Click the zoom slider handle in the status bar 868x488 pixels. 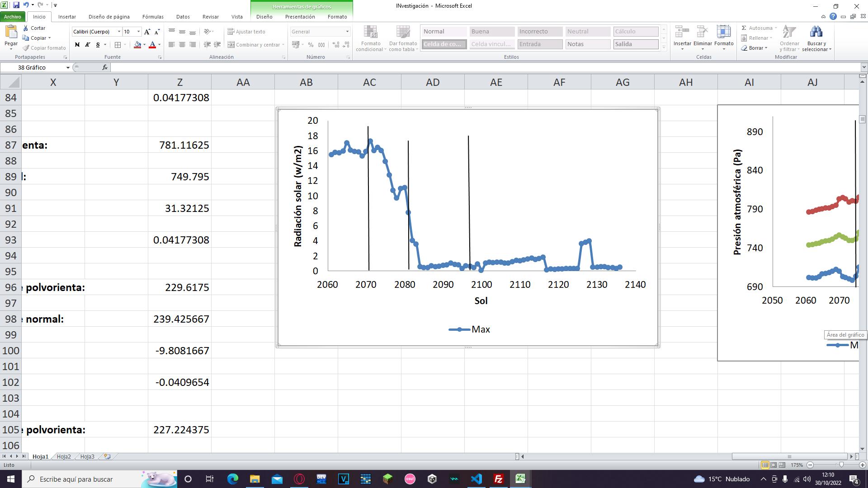point(841,465)
